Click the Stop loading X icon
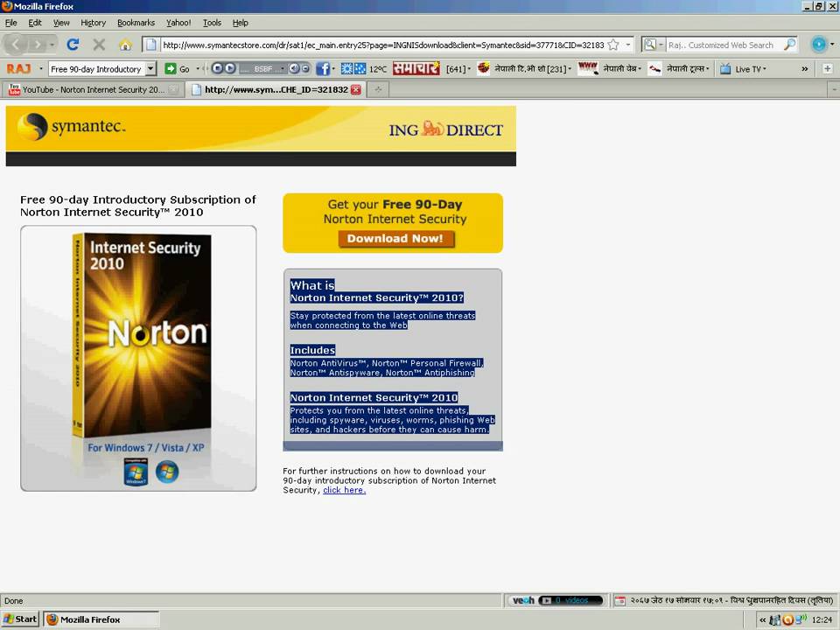This screenshot has height=630, width=840. 99,45
